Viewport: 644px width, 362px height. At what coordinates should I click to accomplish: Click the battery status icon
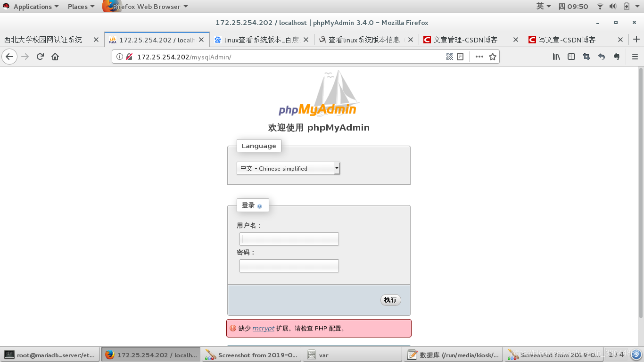click(x=627, y=6)
